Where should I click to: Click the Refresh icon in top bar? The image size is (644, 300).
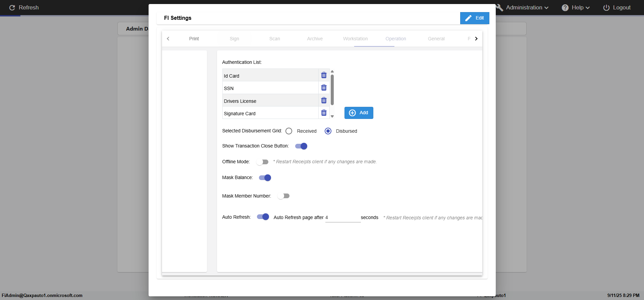click(12, 8)
